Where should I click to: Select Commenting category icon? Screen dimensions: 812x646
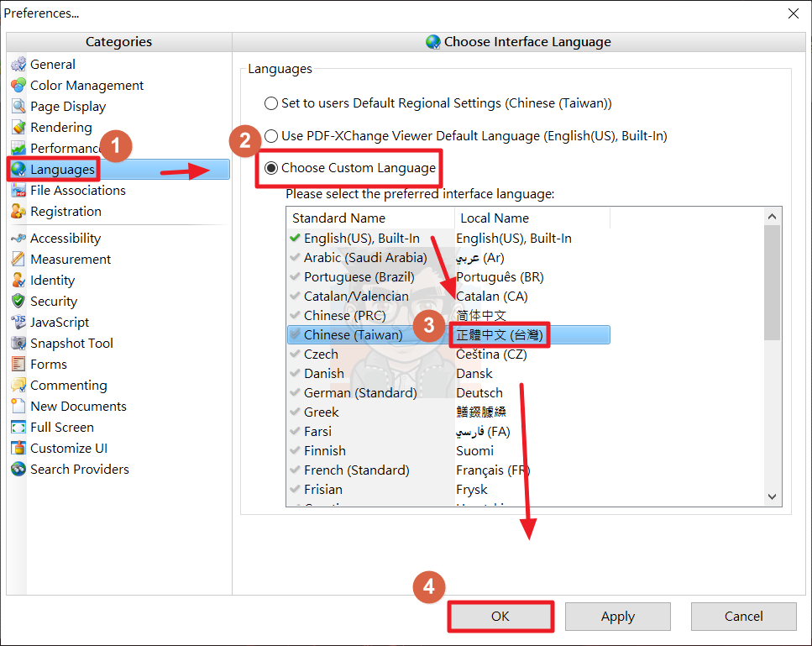point(18,385)
